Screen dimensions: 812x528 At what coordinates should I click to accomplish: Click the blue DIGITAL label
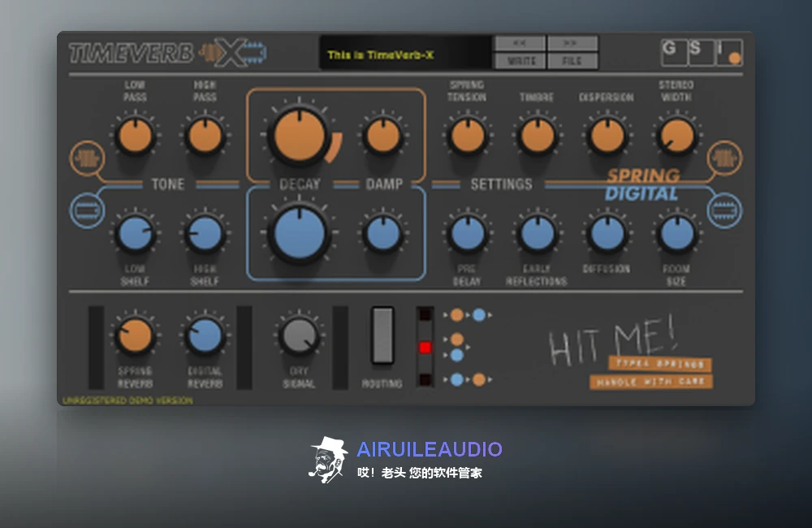[641, 194]
